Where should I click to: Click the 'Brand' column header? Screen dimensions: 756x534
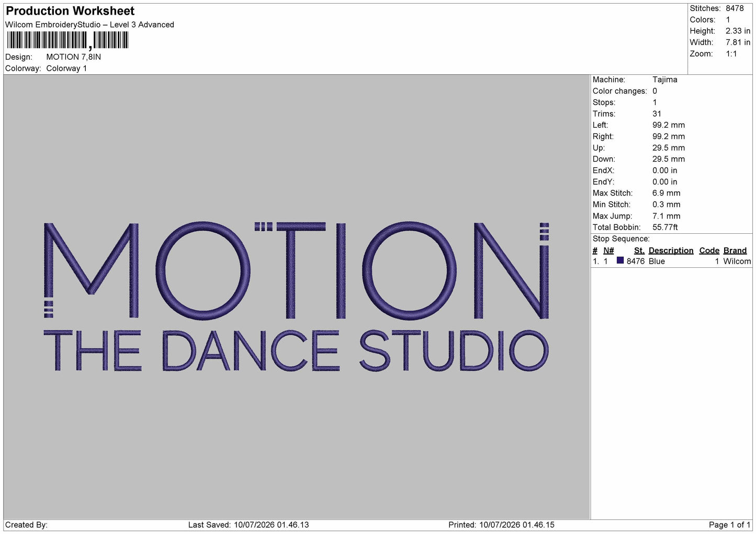tap(735, 251)
